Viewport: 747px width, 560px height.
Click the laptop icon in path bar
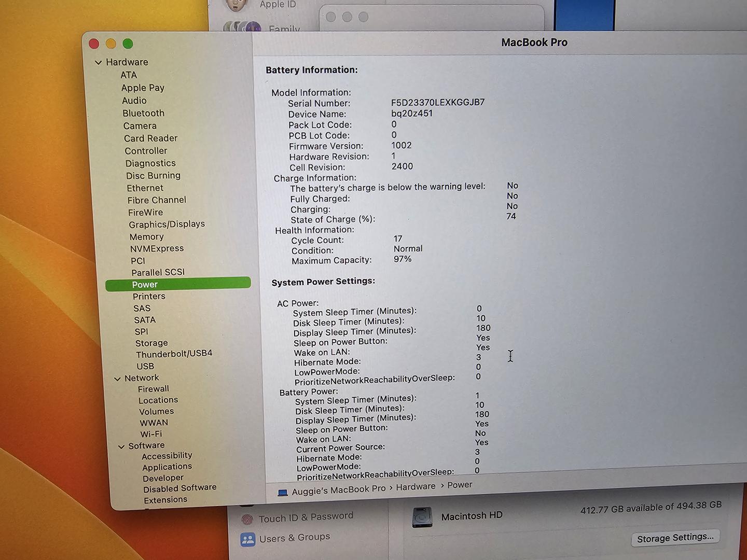pyautogui.click(x=283, y=493)
